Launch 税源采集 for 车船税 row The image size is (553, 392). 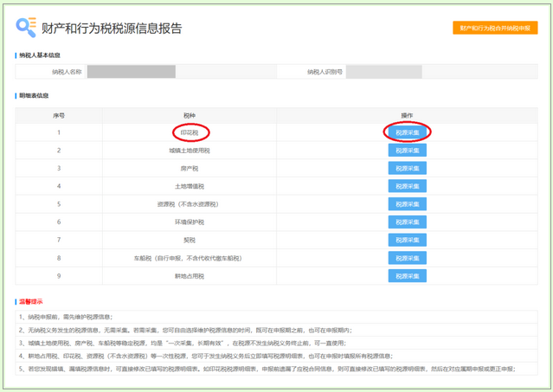(x=407, y=258)
